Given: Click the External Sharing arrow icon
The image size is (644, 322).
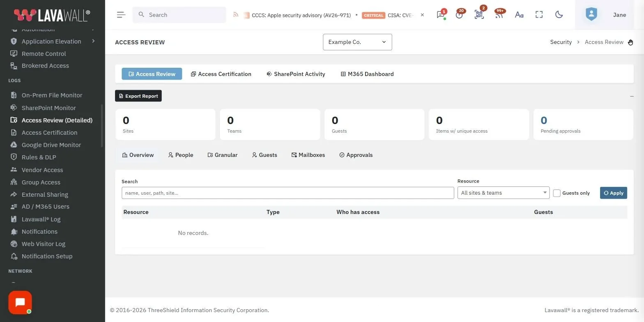Looking at the screenshot, I should pos(14,194).
